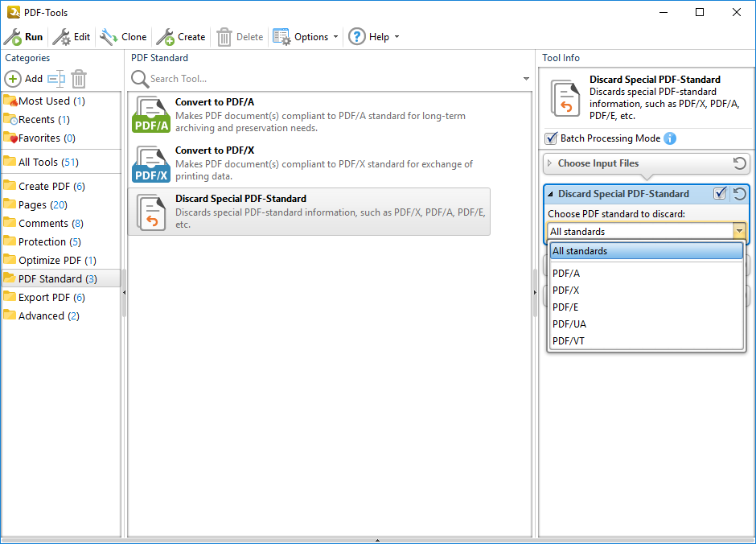Close the PDF standard combo box arrow
The width and height of the screenshot is (756, 544).
point(738,232)
